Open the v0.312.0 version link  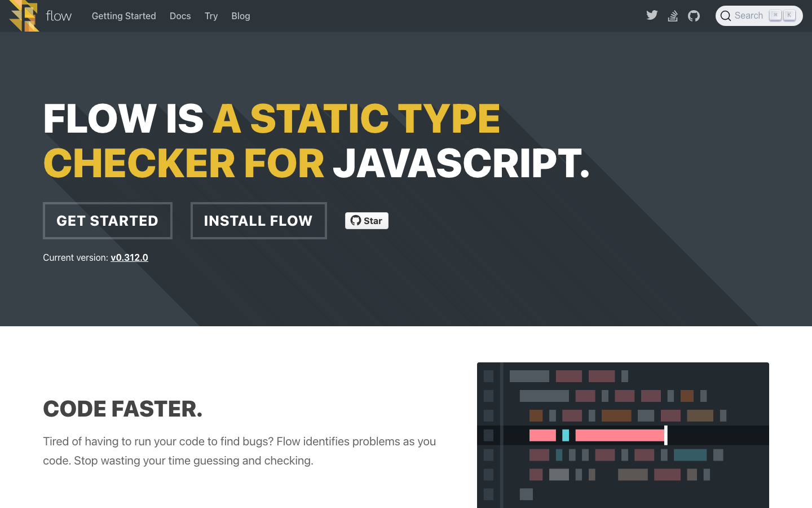click(129, 257)
